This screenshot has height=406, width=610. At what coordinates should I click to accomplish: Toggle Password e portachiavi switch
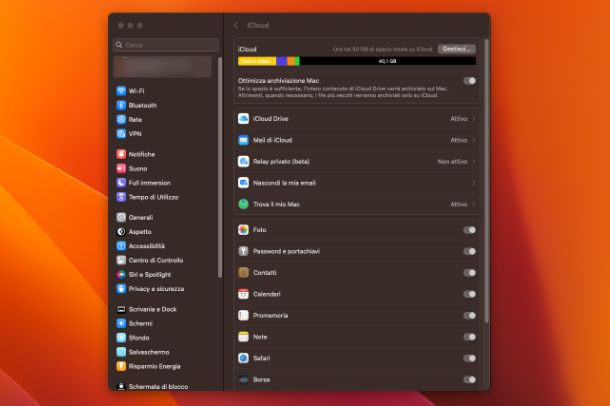[469, 251]
